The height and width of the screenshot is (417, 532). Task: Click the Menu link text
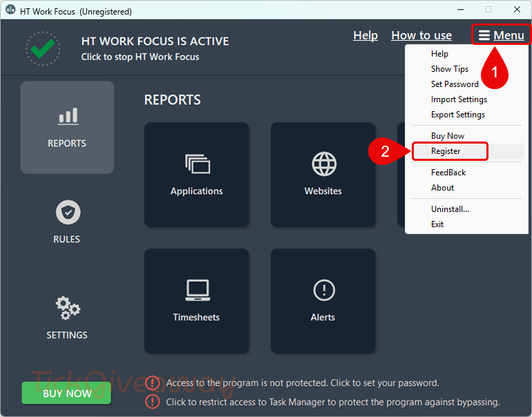point(509,35)
